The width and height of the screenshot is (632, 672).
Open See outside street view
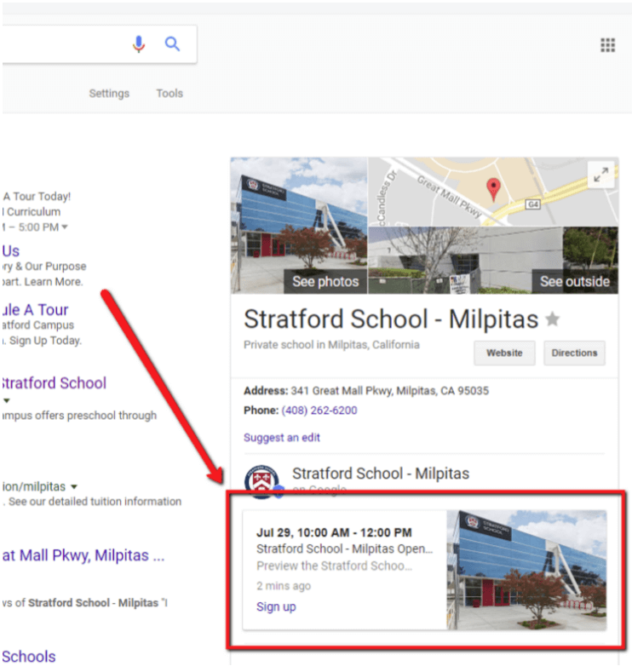(x=575, y=281)
